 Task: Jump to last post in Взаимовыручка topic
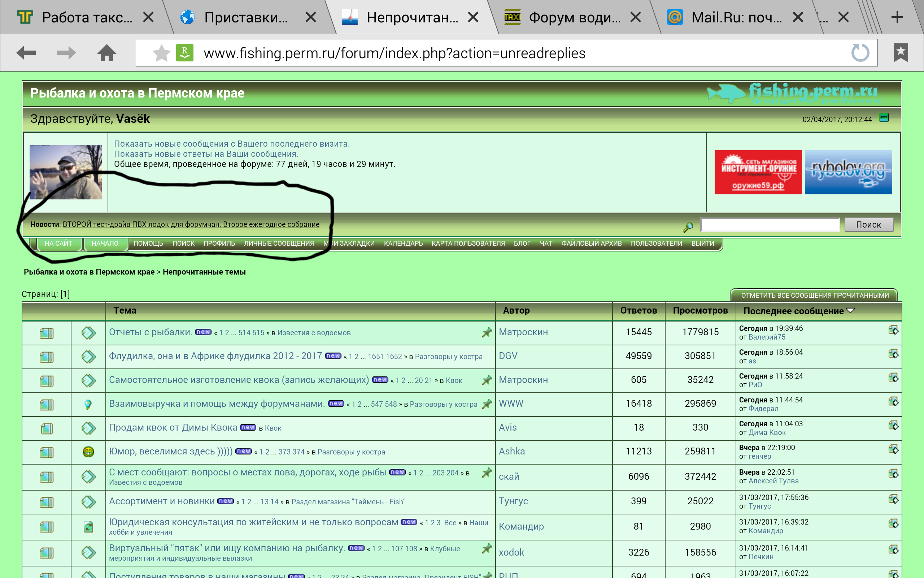893,401
